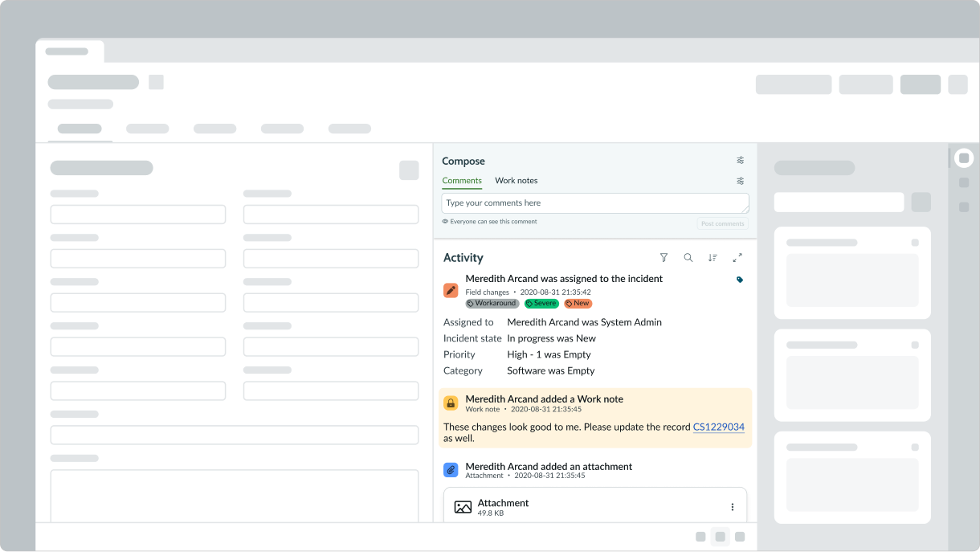This screenshot has width=980, height=552.
Task: Click the green Severe tag
Action: (x=541, y=304)
